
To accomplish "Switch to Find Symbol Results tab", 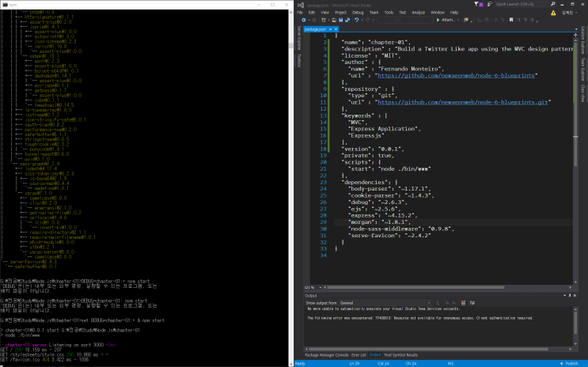I will point(401,355).
